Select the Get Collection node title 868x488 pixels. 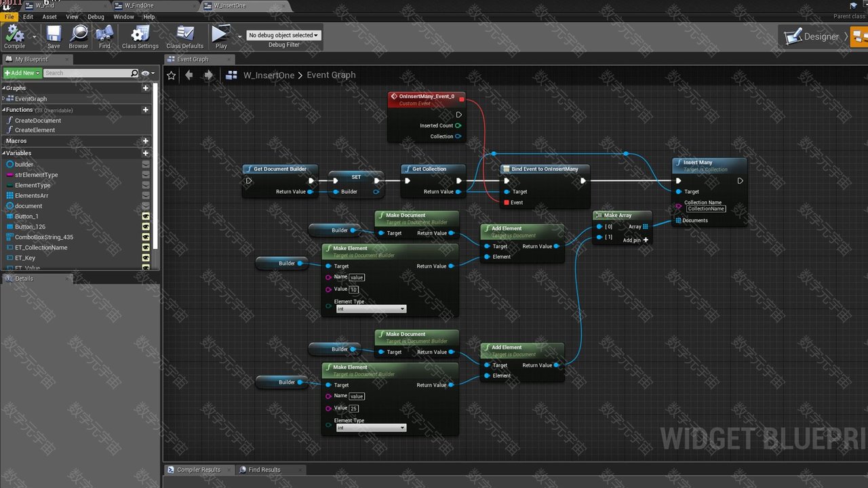[429, 169]
